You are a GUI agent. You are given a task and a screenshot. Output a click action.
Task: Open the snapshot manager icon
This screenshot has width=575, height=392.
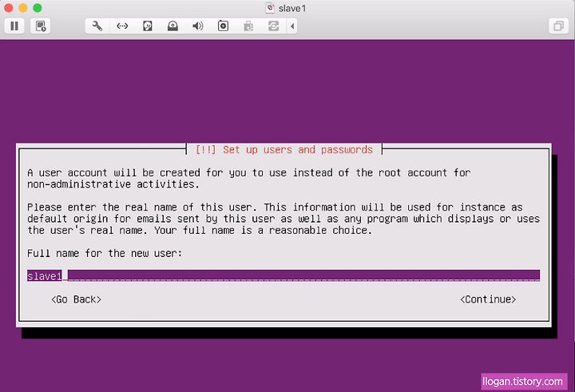(41, 26)
